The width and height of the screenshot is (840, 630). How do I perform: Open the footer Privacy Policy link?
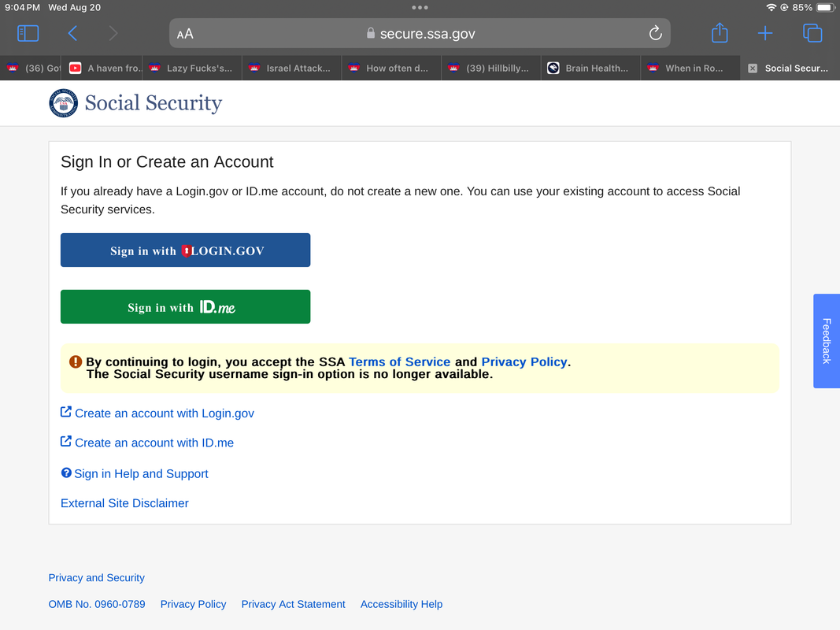[x=194, y=604]
